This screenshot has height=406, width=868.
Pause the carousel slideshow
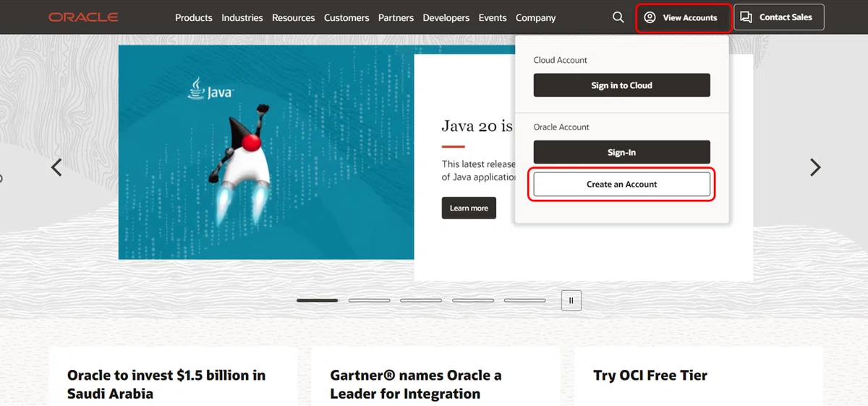[571, 300]
